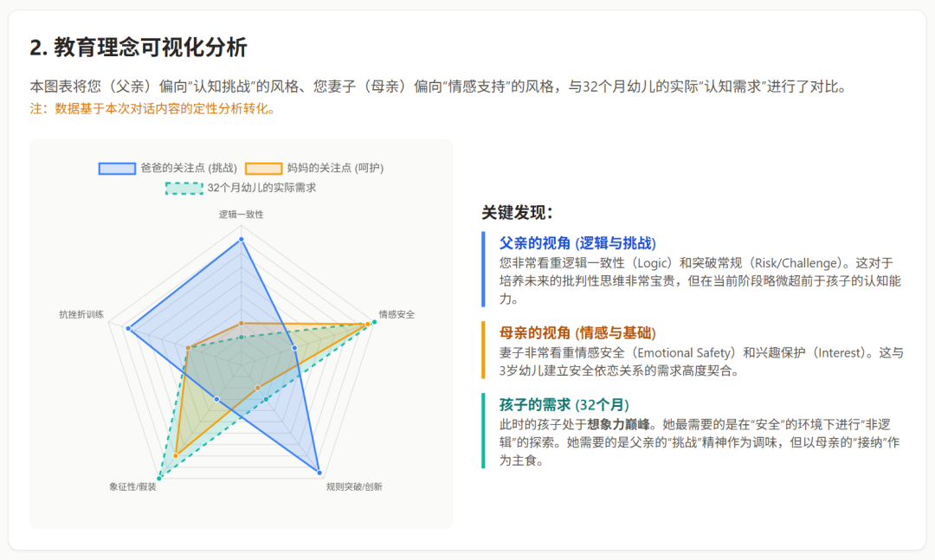Select blue data point at 逻辑一致性 peak
The image size is (935, 560).
[x=242, y=239]
